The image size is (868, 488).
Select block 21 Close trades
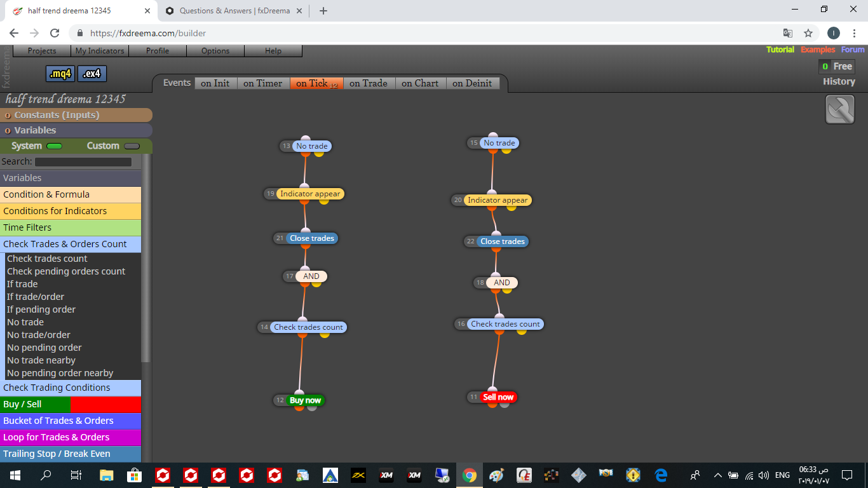coord(311,238)
